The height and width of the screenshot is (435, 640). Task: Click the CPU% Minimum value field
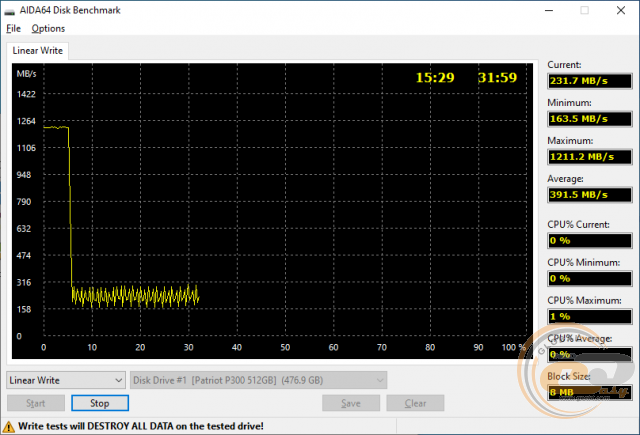pos(589,279)
